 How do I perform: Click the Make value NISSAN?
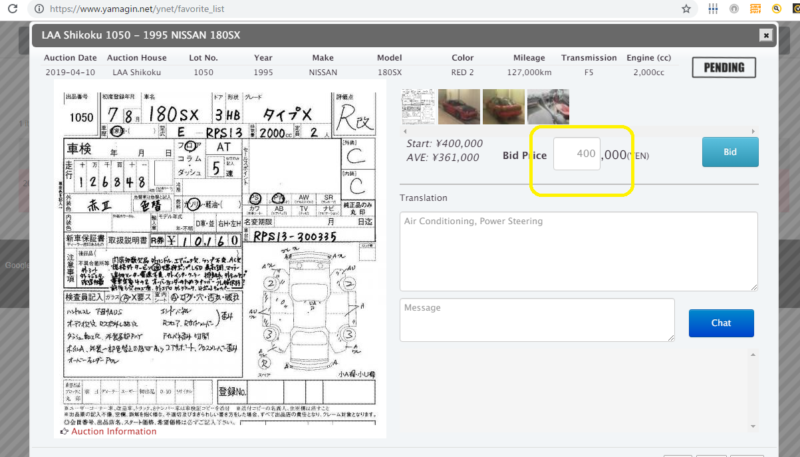[x=323, y=72]
